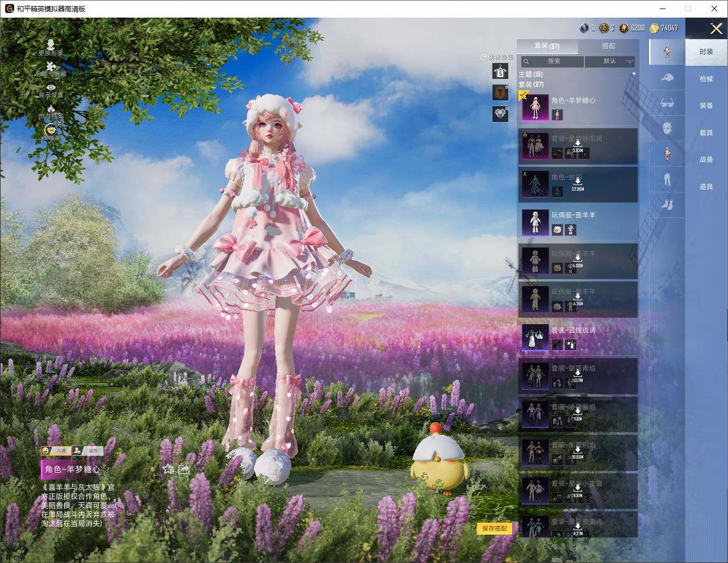Select the face mask category icon
The image size is (728, 563).
click(667, 128)
